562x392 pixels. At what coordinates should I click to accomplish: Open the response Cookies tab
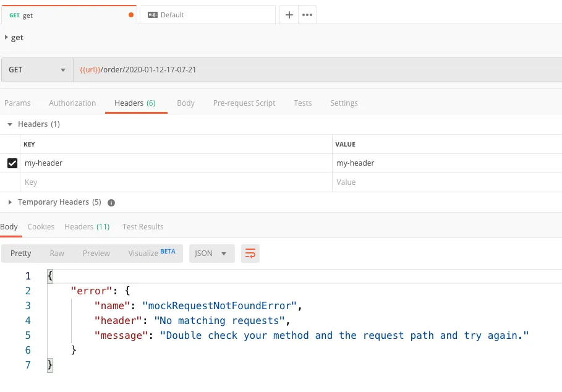[41, 226]
